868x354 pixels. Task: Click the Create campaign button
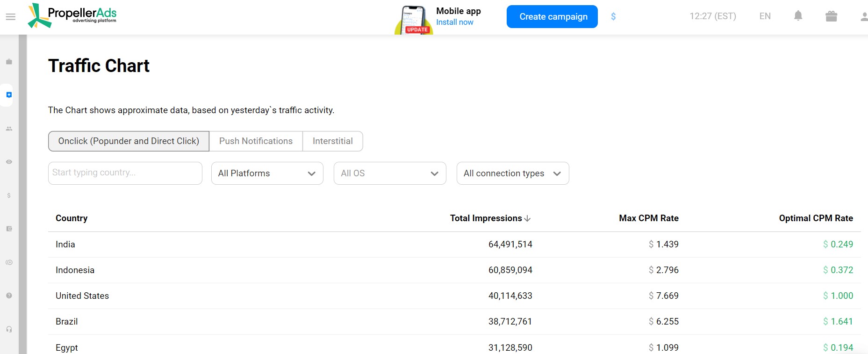pyautogui.click(x=552, y=17)
